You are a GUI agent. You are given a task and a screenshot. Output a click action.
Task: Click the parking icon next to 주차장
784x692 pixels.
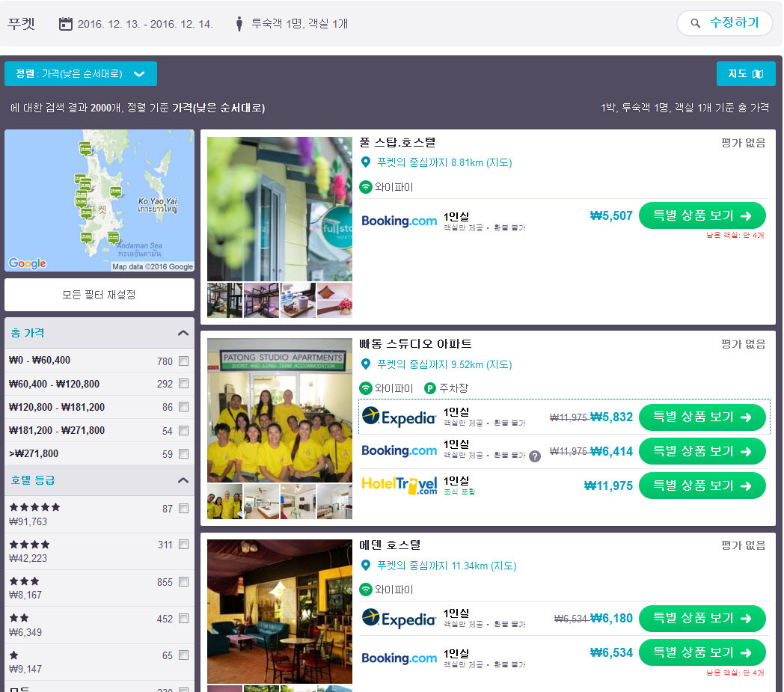pyautogui.click(x=430, y=388)
